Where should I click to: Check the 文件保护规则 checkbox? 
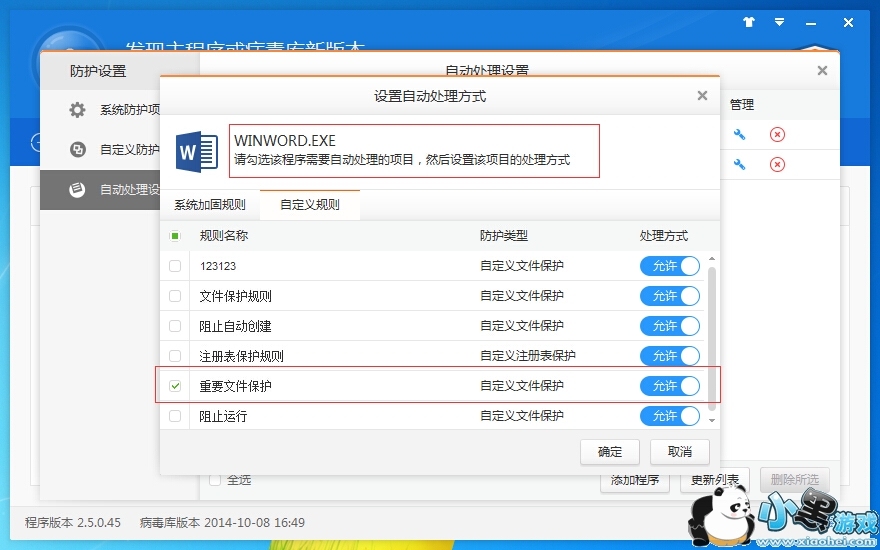pyautogui.click(x=175, y=296)
